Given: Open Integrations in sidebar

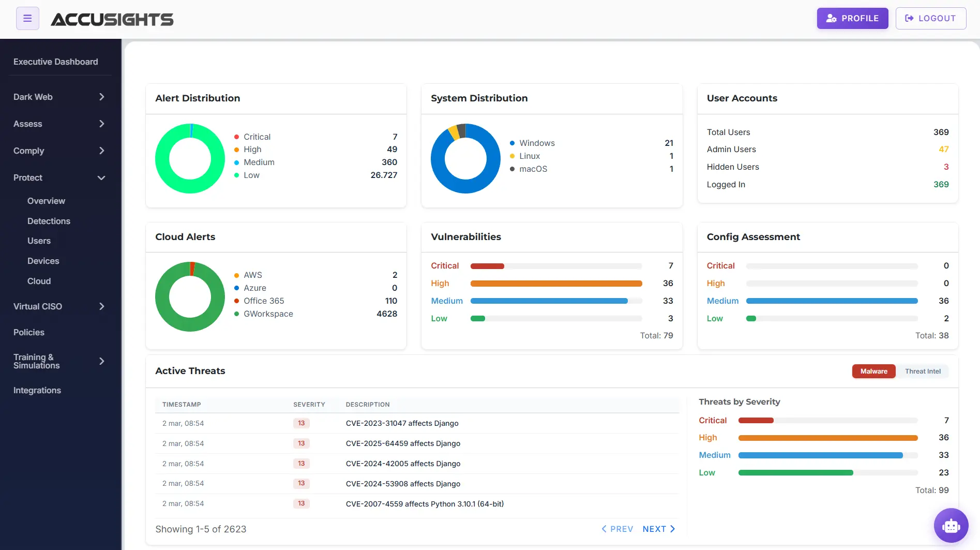Looking at the screenshot, I should point(37,390).
